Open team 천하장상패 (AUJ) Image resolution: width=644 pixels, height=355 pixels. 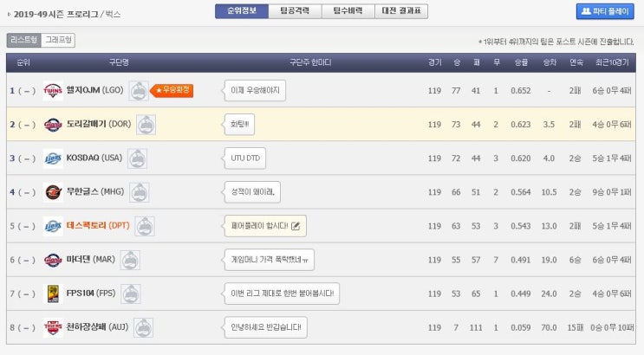pos(97,327)
